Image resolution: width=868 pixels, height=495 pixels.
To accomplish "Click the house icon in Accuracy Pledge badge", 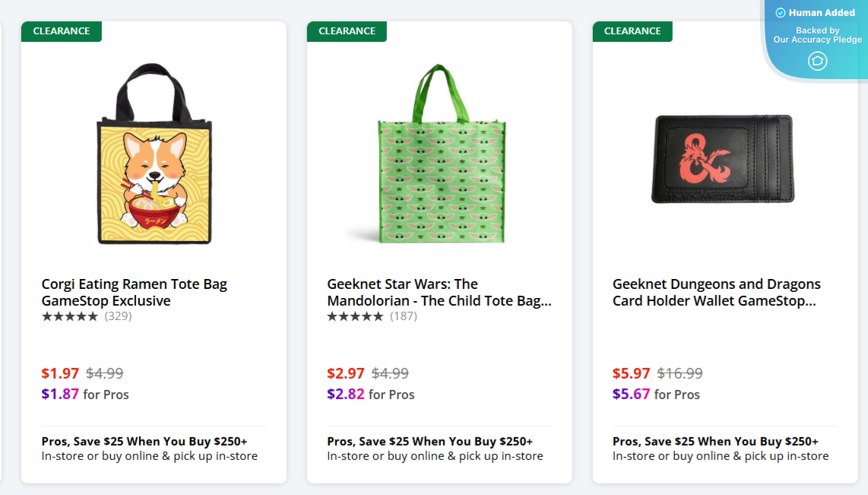I will point(817,61).
